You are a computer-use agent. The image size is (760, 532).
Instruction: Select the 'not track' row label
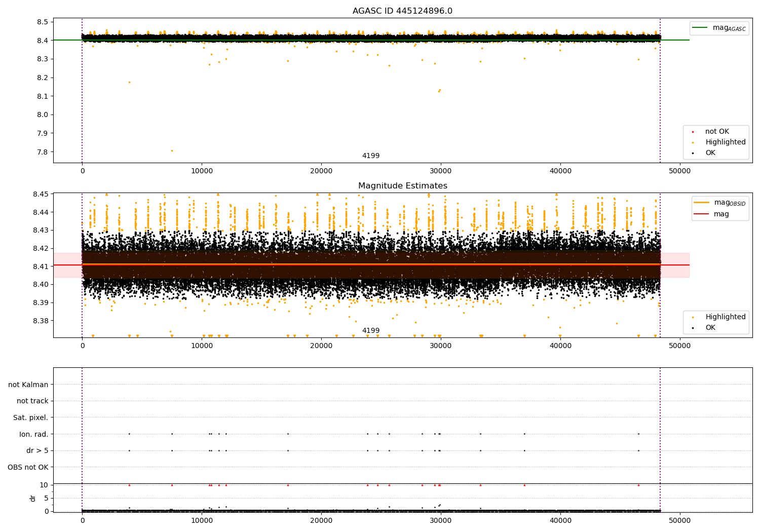[x=32, y=401]
